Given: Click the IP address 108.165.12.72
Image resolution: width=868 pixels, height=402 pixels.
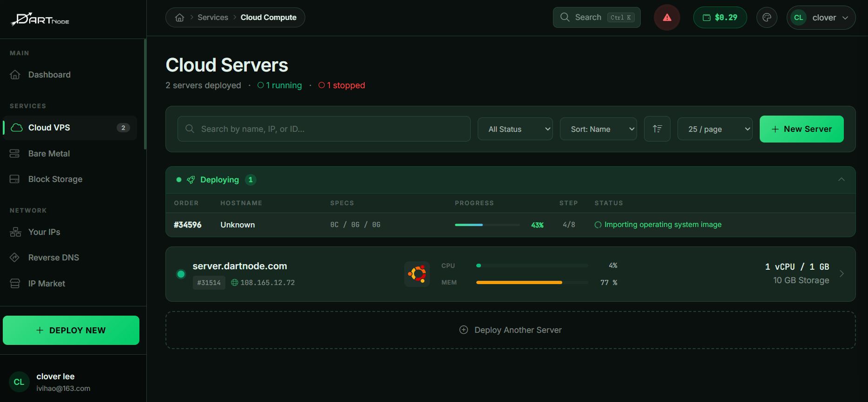Looking at the screenshot, I should [268, 283].
